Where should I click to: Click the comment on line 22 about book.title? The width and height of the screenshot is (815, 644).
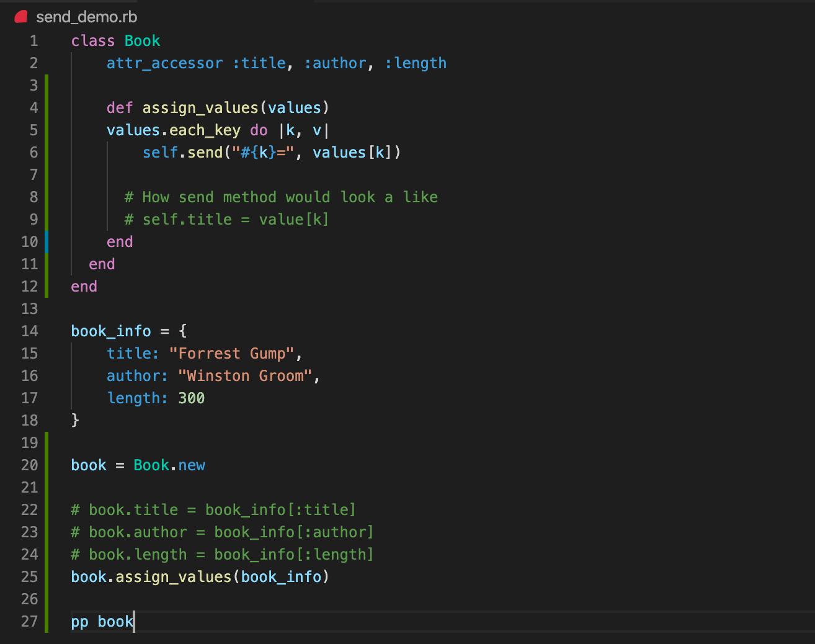click(x=213, y=510)
